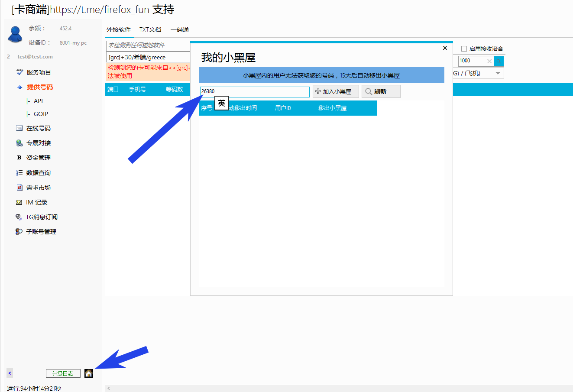Click the people icon beside 子账号管理
The height and width of the screenshot is (392, 573).
(x=19, y=232)
